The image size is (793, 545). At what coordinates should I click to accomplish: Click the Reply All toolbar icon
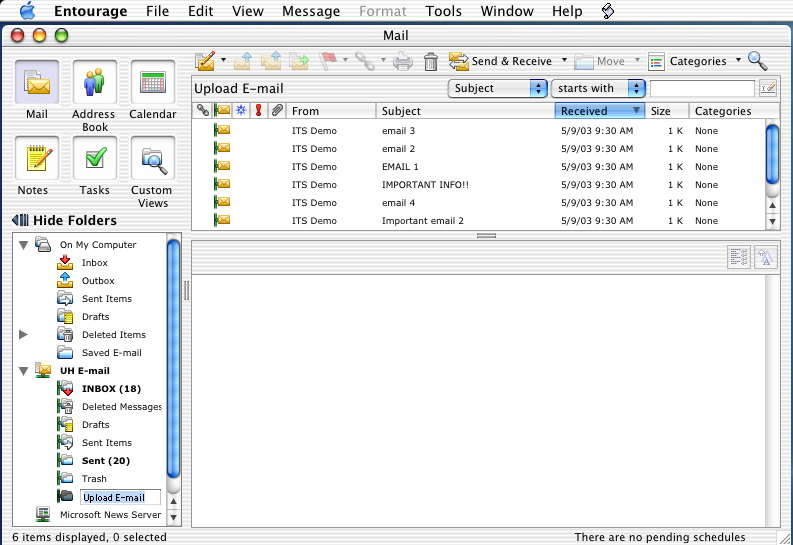click(x=271, y=61)
